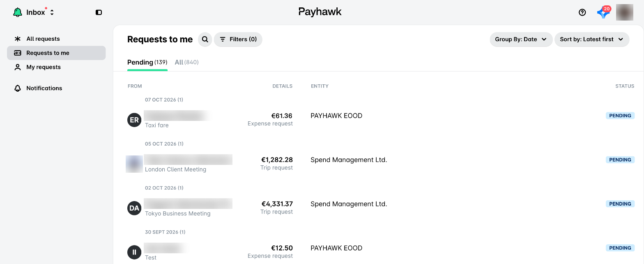Click Expense request label under €61.36
Image resolution: width=644 pixels, height=264 pixels.
[270, 124]
